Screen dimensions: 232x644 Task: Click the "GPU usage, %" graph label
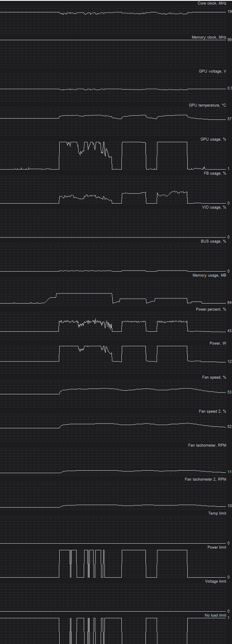(213, 139)
